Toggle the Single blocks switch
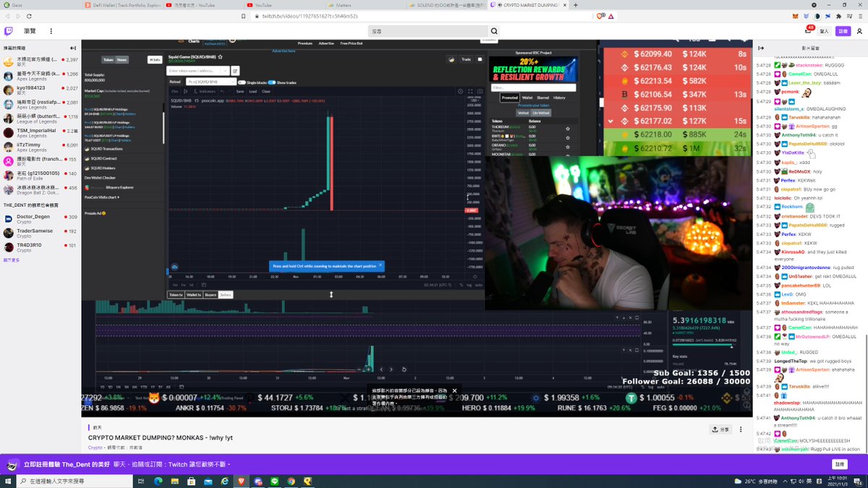Screen dimensions: 868x488 tap(242, 82)
